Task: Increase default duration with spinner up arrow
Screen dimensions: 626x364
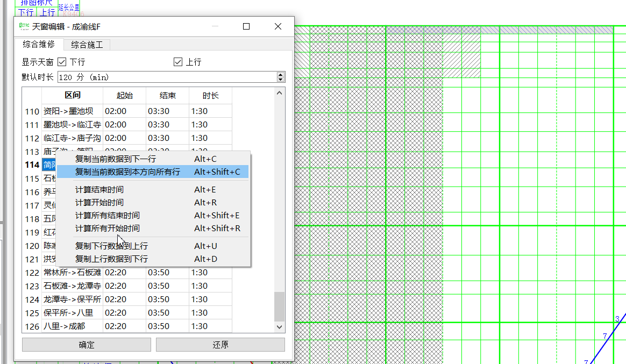Action: (281, 75)
